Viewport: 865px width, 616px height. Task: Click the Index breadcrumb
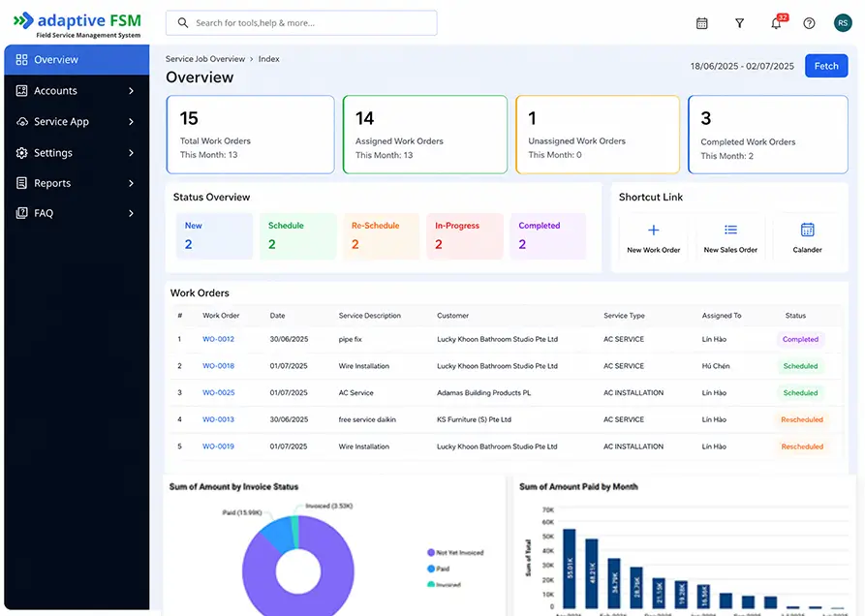268,59
